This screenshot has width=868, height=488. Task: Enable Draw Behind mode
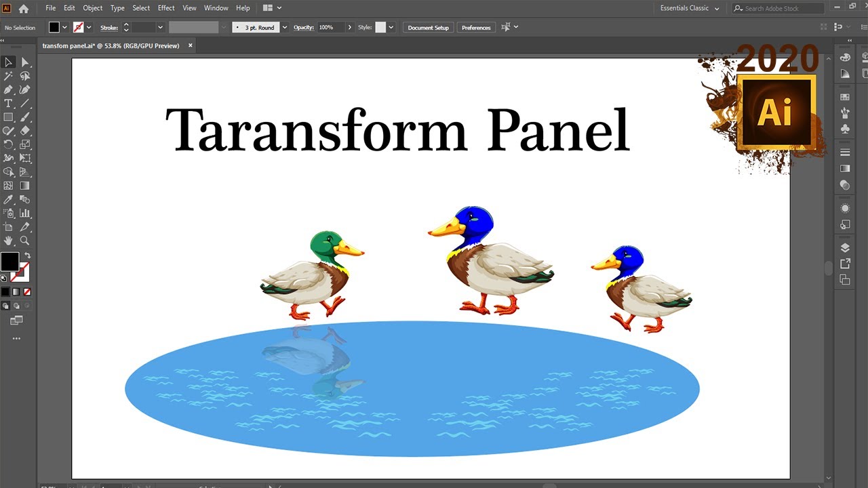coord(16,306)
